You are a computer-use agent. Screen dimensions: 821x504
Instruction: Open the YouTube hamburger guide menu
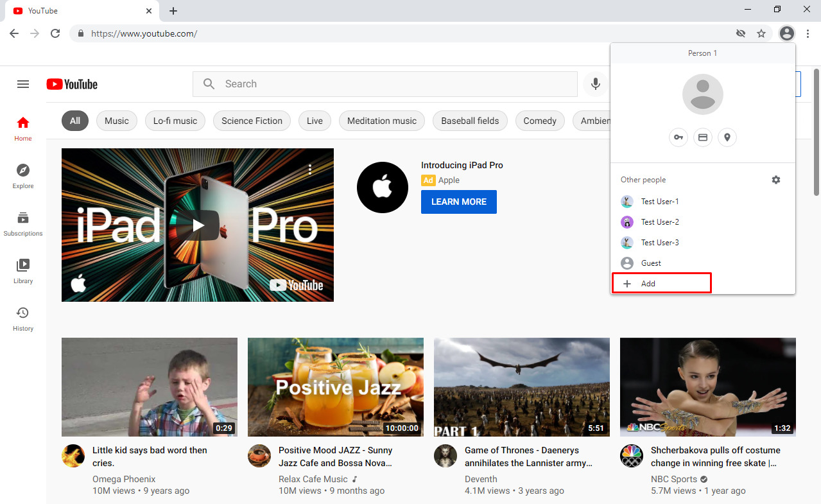pyautogui.click(x=23, y=84)
